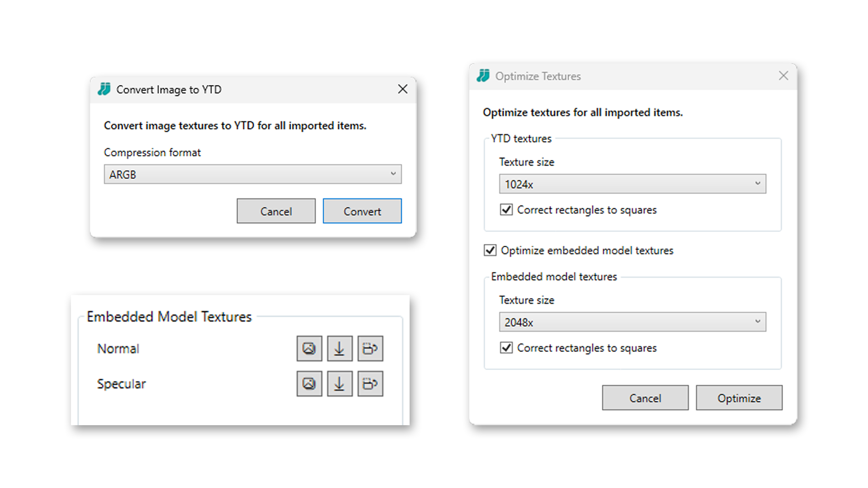The image size is (868, 488).
Task: Uncheck Correct rectangles to squares under YTD textures
Action: pyautogui.click(x=506, y=210)
